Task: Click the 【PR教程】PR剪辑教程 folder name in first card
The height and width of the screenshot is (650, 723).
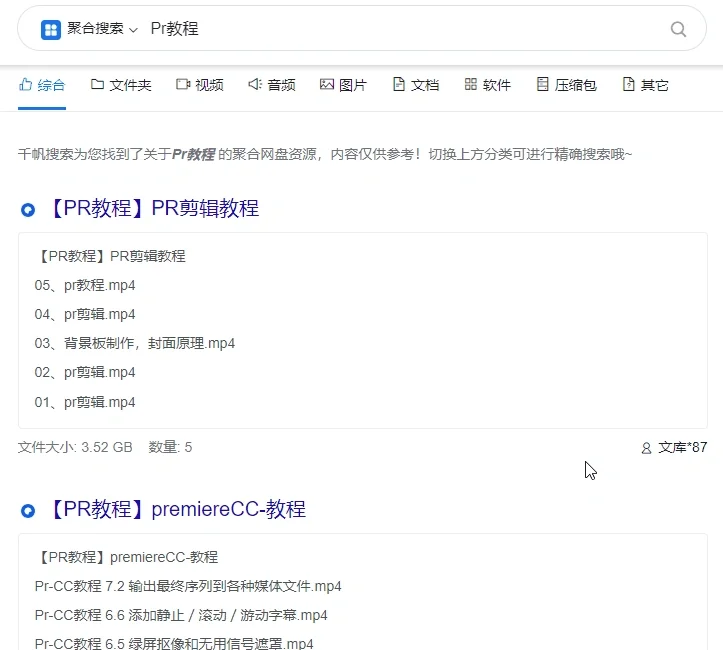Action: point(111,256)
